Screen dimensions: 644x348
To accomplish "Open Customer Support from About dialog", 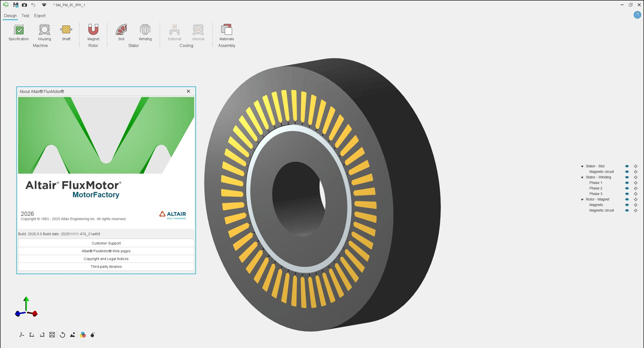I will pos(106,243).
